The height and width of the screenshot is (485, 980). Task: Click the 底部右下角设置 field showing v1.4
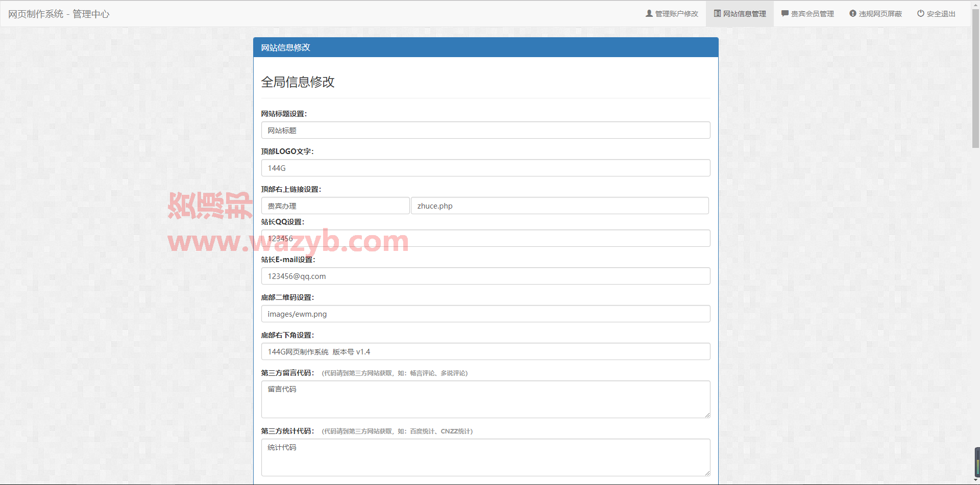(485, 351)
